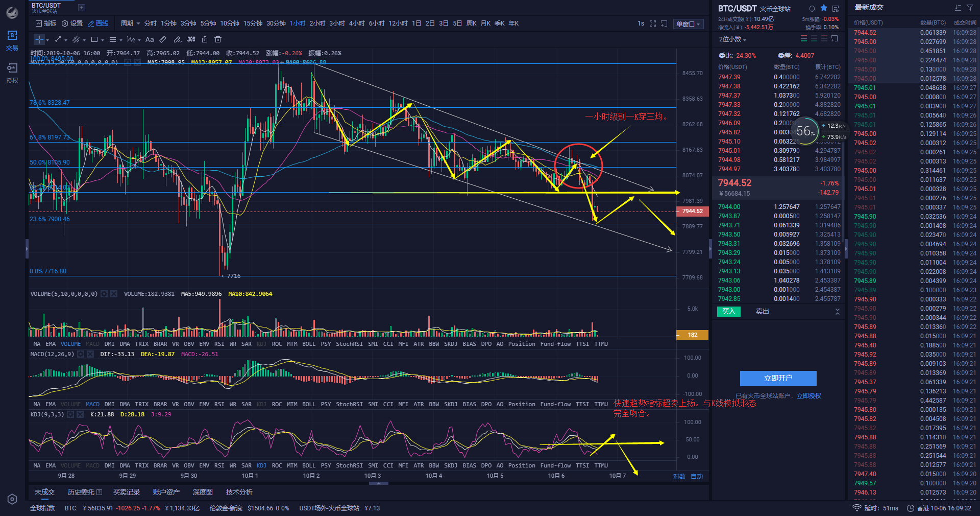Select the ruler measure tool
980x516 pixels.
point(163,39)
